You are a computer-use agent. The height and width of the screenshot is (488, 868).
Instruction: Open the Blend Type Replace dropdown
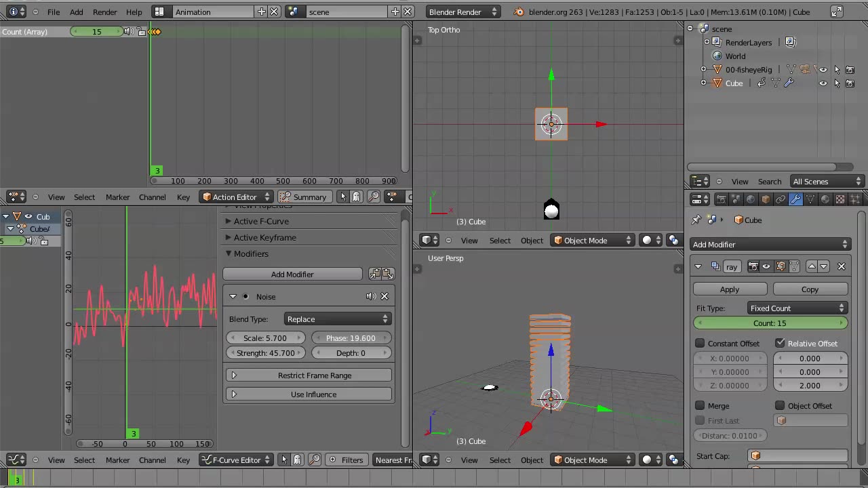[337, 319]
